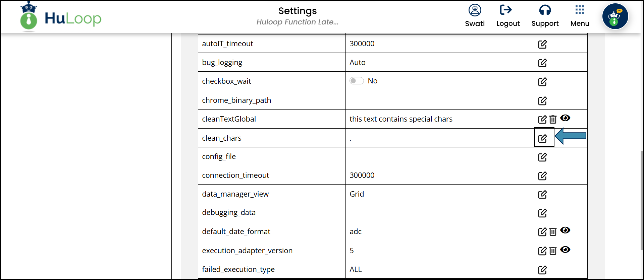Edit the connection_timeout setting

542,176
